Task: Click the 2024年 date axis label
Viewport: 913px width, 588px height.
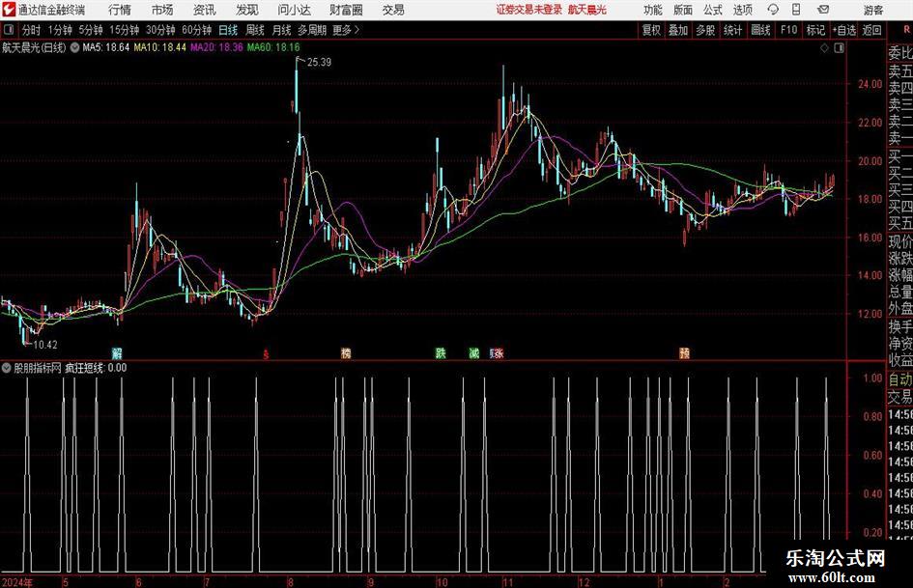Action: (17, 582)
